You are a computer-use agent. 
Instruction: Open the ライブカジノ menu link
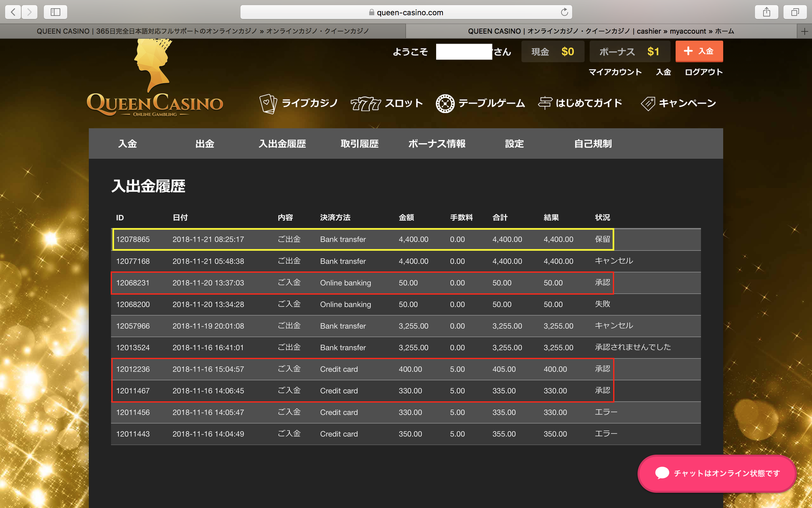pos(310,103)
